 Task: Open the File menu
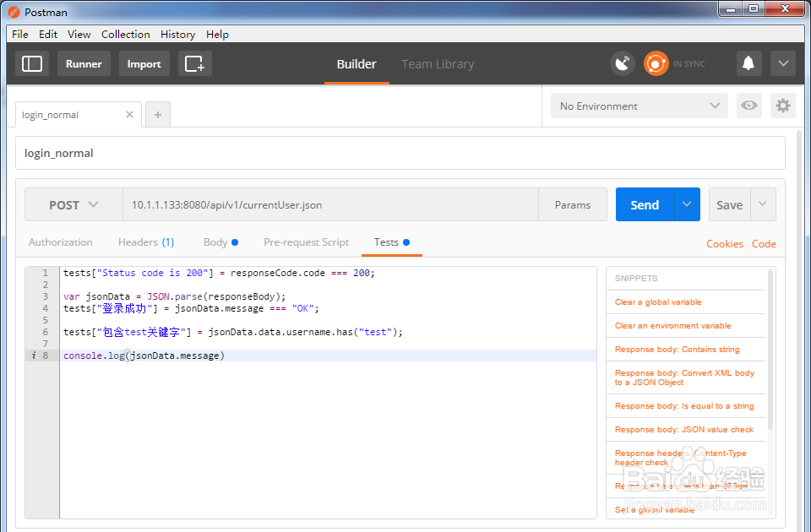tap(20, 34)
